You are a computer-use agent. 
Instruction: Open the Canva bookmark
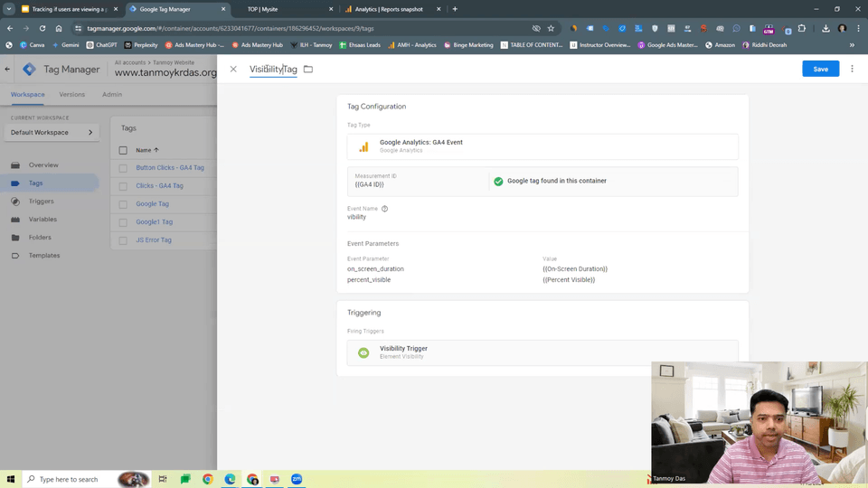point(33,45)
